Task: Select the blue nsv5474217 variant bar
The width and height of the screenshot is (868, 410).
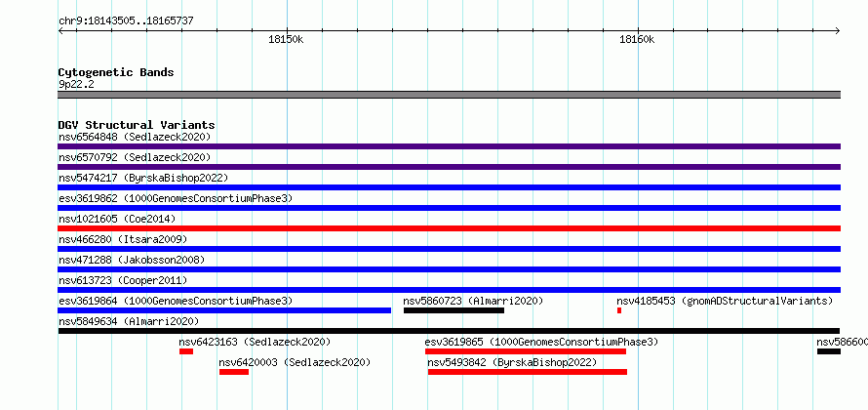Action: point(449,187)
